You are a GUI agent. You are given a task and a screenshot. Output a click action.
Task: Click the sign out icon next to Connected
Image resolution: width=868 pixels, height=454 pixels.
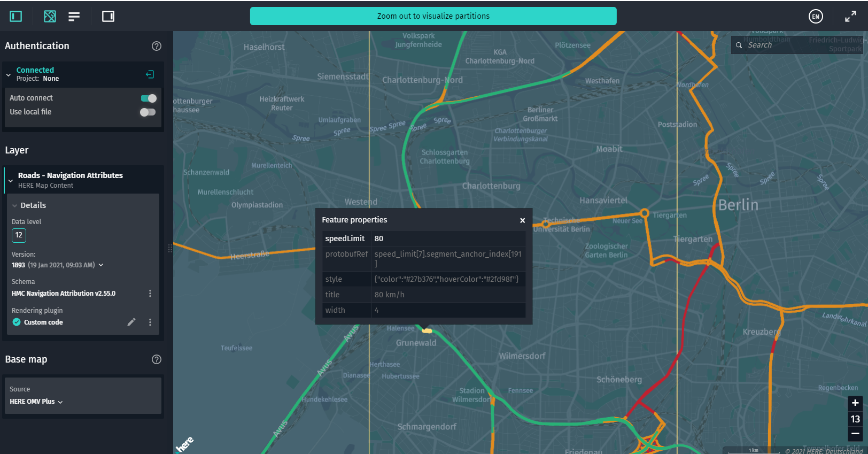(x=150, y=74)
